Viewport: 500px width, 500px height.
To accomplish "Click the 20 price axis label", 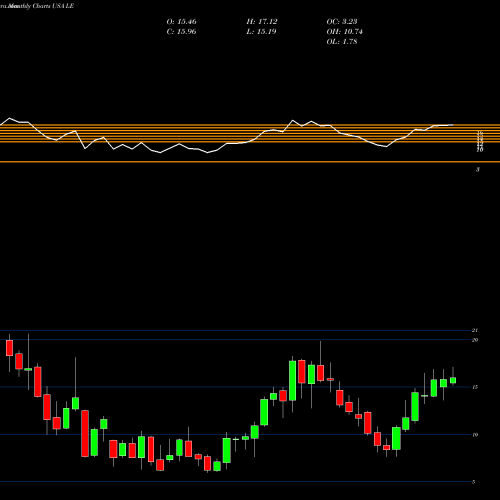I will tap(475, 340).
